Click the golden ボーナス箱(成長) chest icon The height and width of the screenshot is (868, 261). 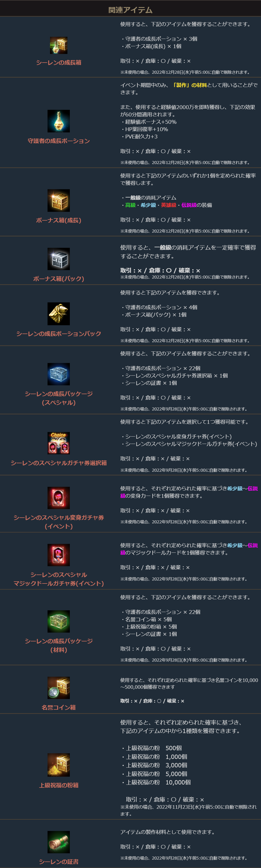[59, 200]
